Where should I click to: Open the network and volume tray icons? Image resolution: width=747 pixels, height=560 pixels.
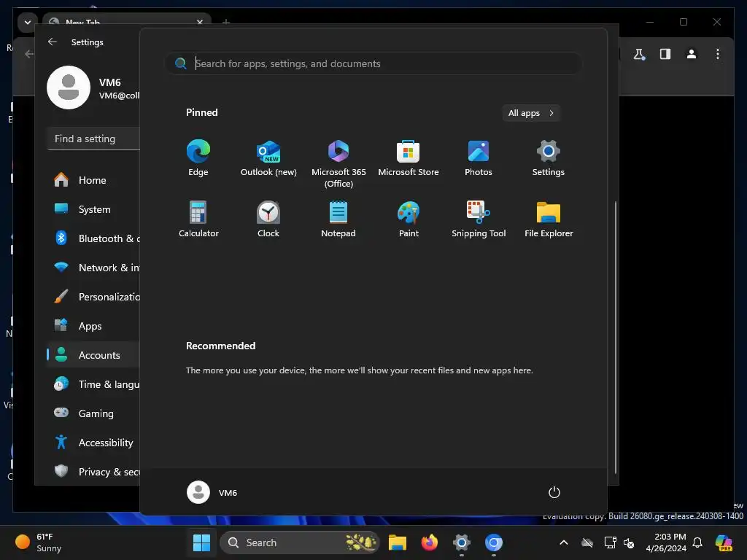(619, 542)
